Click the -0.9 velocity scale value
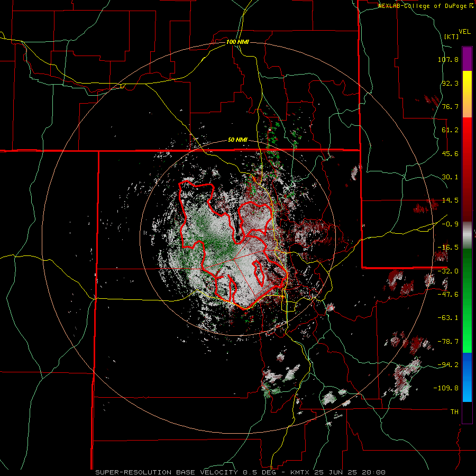The width and height of the screenshot is (476, 476). 450,224
